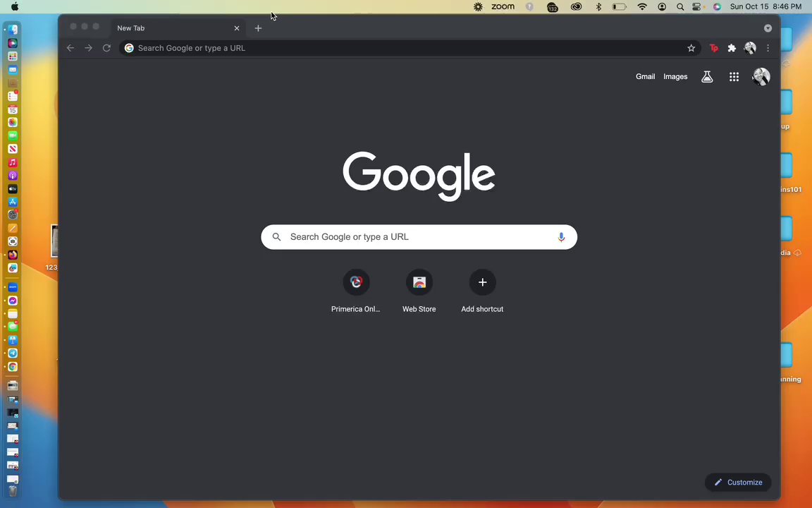This screenshot has height=508, width=812.
Task: Open News in the Dock
Action: [13, 149]
